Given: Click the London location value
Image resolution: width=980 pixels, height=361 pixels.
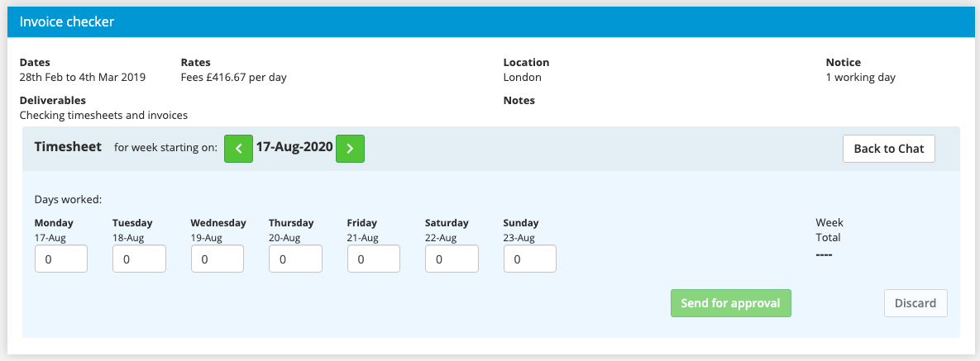Looking at the screenshot, I should tap(522, 78).
